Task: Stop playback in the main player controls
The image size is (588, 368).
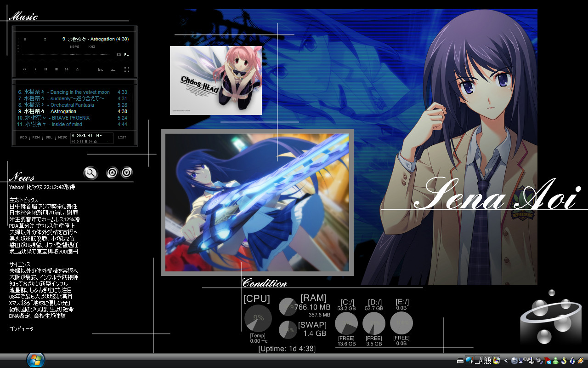Action: point(57,69)
